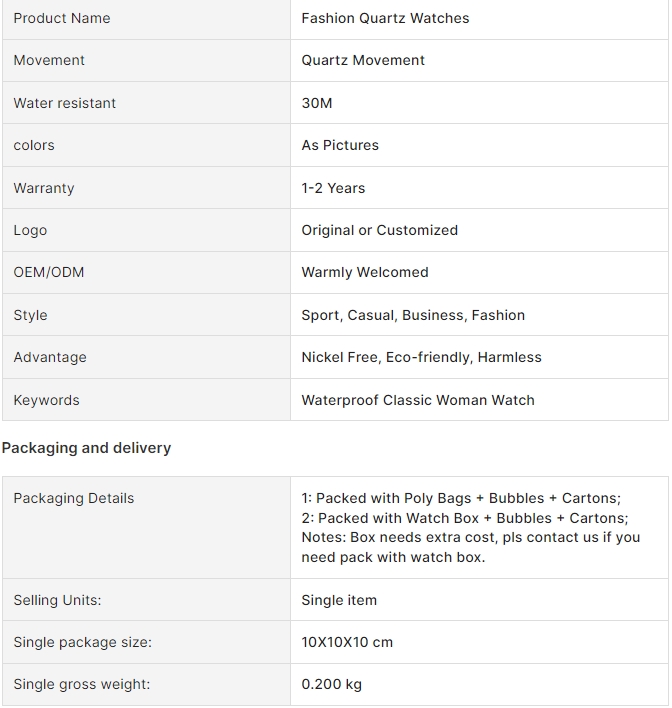Click the 1-2 Years warranty value
This screenshot has height=708, width=672.
(333, 188)
